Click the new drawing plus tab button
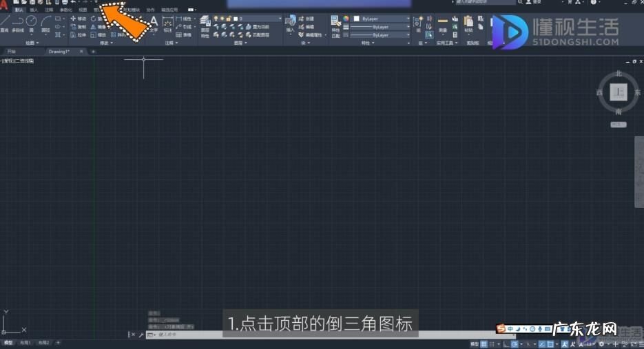This screenshot has height=349, width=644. coord(93,52)
